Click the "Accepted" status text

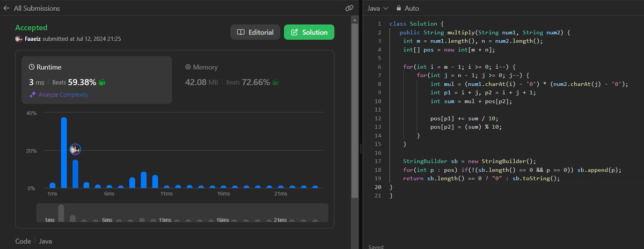[31, 27]
